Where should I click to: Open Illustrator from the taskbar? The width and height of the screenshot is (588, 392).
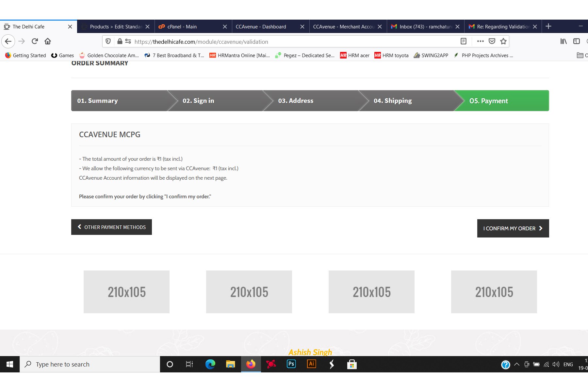tap(312, 364)
